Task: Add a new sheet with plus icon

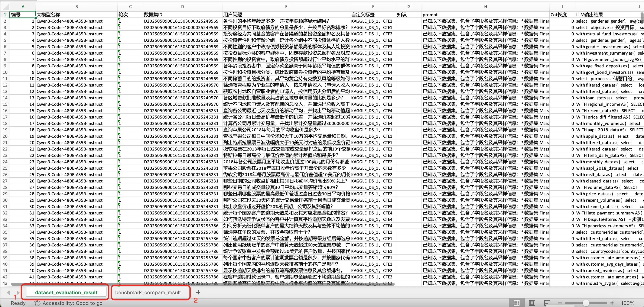Action: click(x=198, y=292)
